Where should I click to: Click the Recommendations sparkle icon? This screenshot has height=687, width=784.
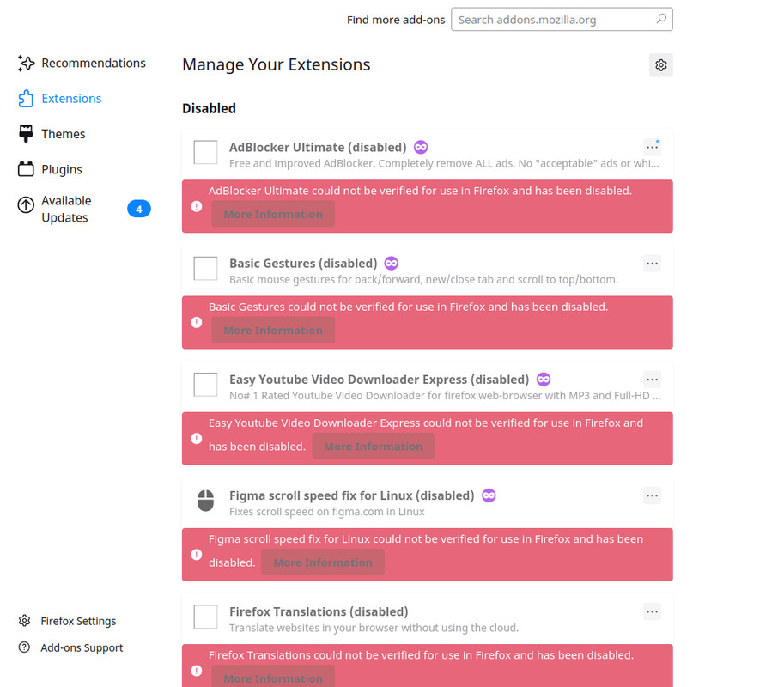pos(26,63)
